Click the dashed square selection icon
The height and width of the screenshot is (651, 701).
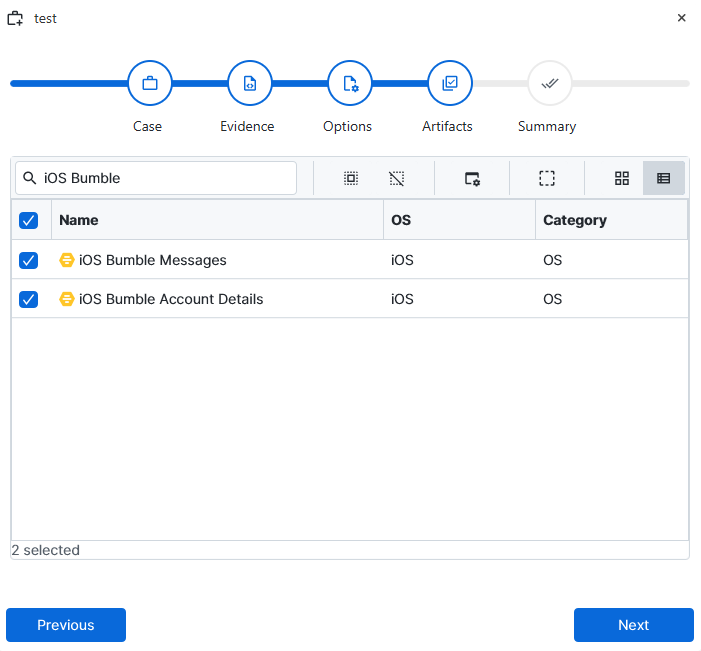[547, 178]
